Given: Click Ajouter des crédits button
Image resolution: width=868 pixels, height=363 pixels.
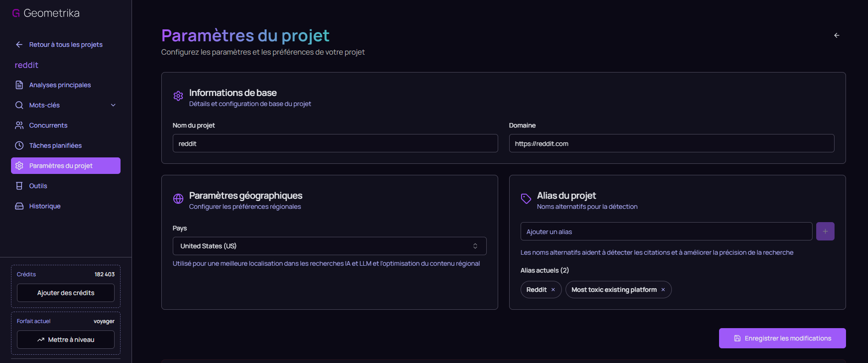Looking at the screenshot, I should pos(66,293).
